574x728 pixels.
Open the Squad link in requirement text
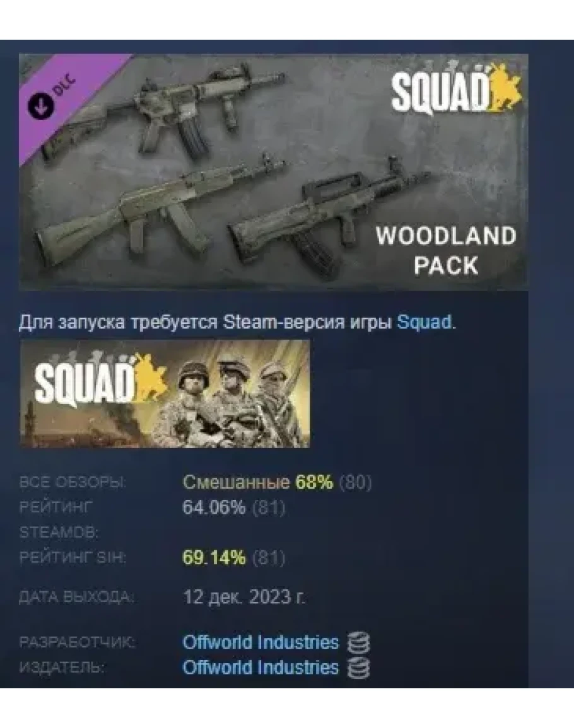(x=424, y=321)
